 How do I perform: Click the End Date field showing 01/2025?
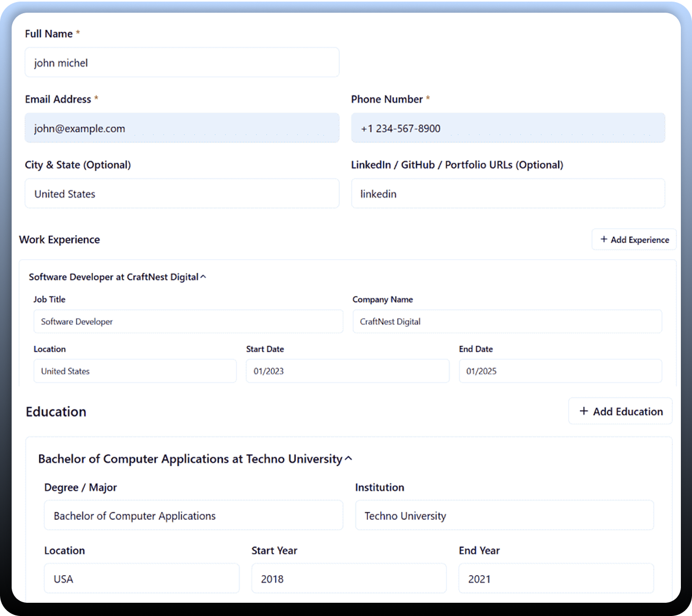pyautogui.click(x=560, y=371)
